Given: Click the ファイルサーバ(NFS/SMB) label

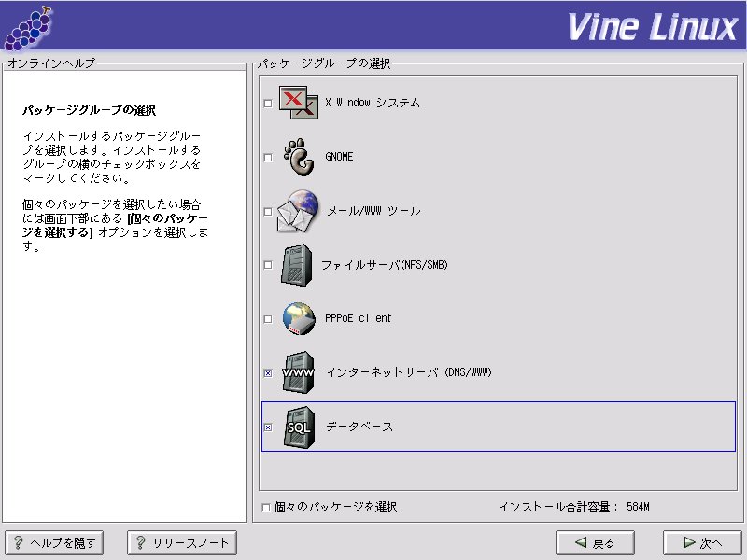Looking at the screenshot, I should (385, 265).
